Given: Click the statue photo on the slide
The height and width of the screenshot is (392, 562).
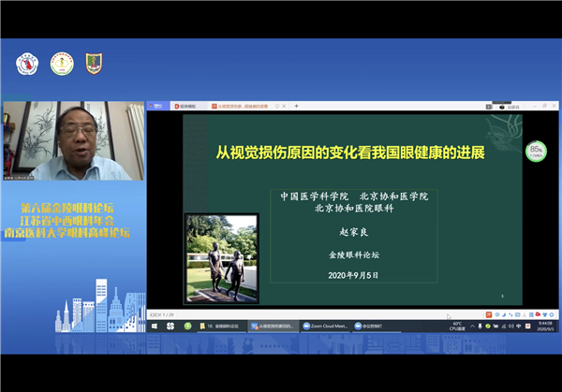Looking at the screenshot, I should coord(222,258).
